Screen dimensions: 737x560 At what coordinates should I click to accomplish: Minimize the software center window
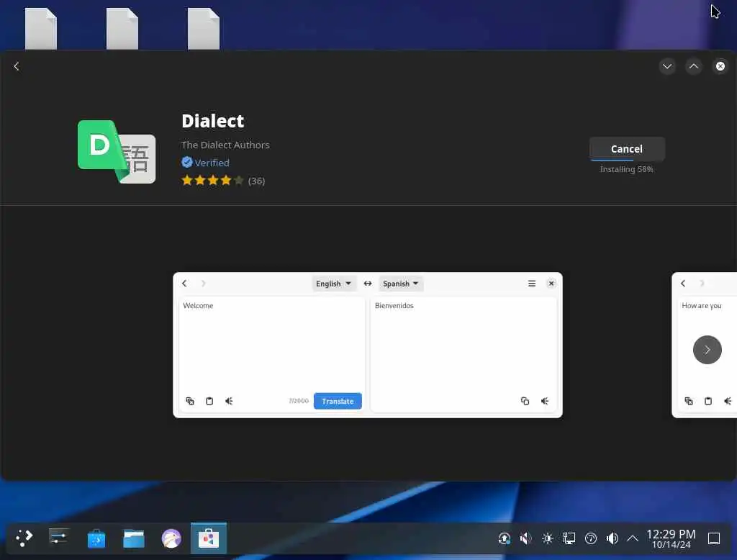(x=667, y=66)
